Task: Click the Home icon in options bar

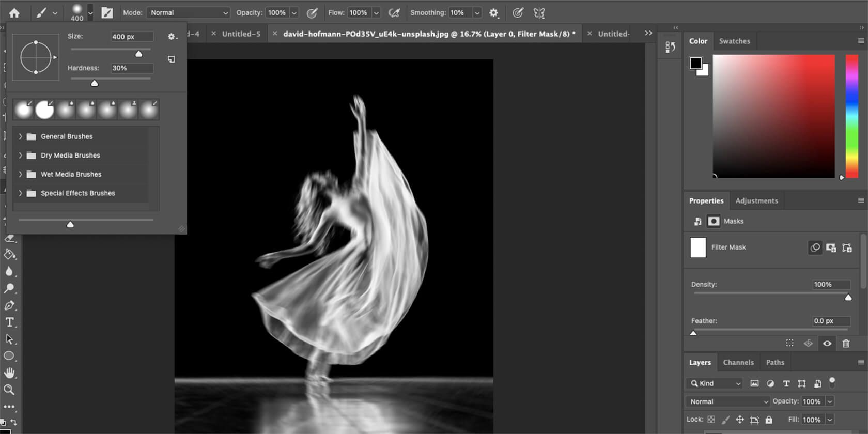Action: click(14, 13)
